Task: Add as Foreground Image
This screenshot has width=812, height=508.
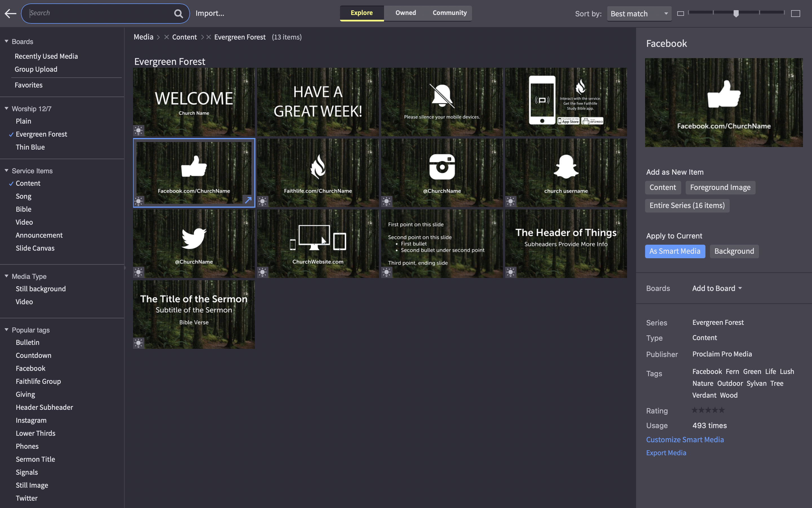Action: tap(720, 187)
